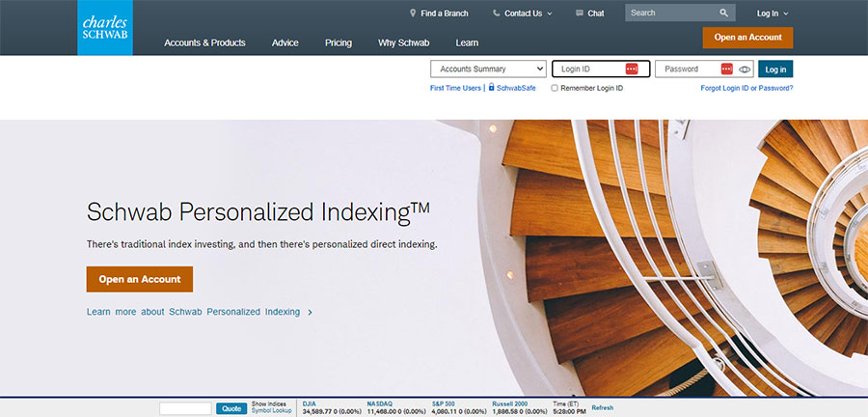Screen dimensions: 868x417
Task: Click Chat in the top bar
Action: [596, 14]
